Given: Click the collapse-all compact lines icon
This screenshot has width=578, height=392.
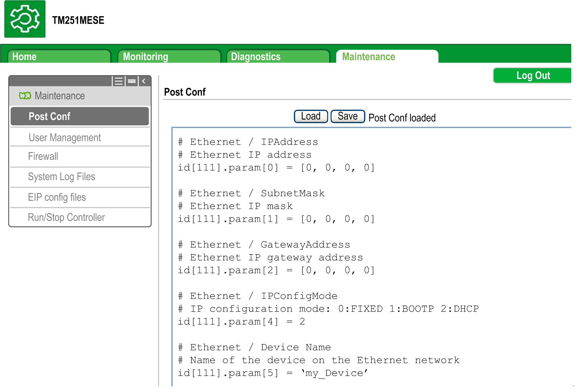Looking at the screenshot, I should click(x=132, y=81).
